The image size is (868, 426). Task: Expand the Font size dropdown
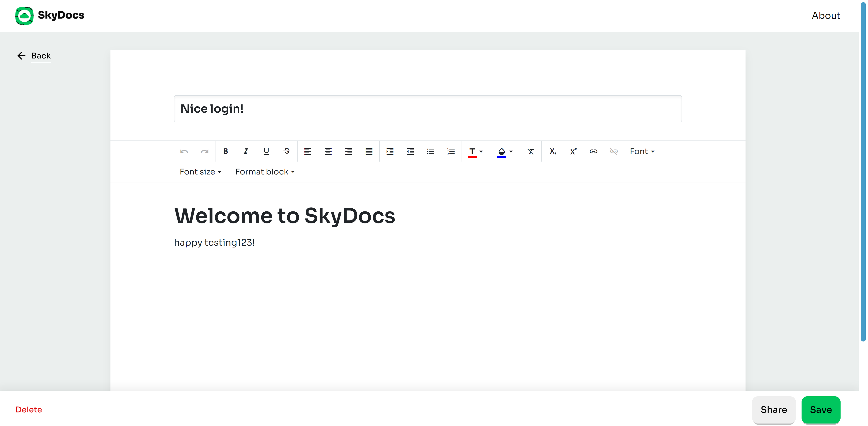[200, 172]
